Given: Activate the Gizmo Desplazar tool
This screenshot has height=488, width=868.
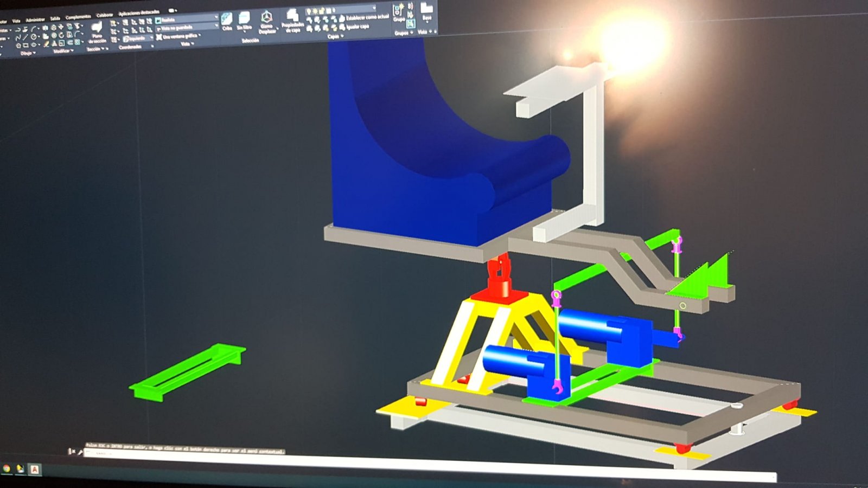Looking at the screenshot, I should (x=266, y=22).
